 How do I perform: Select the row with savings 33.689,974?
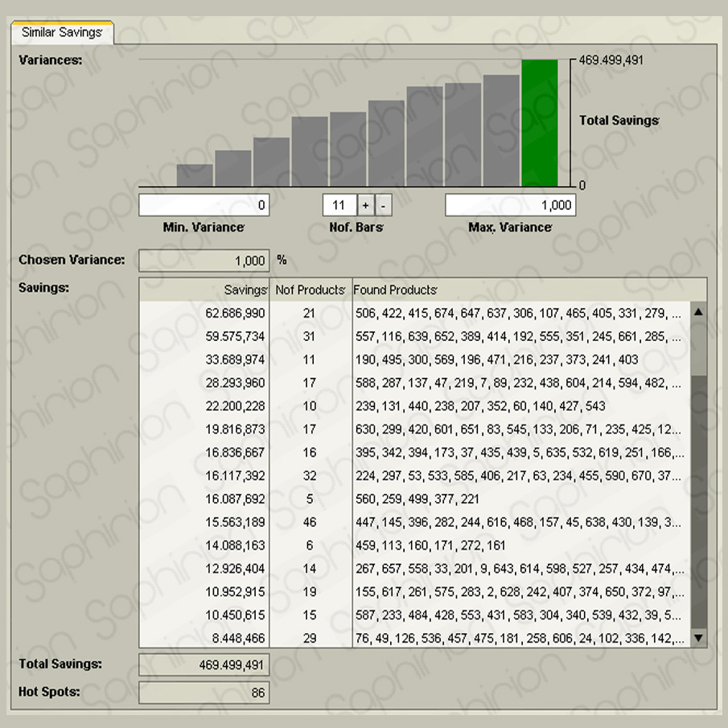[410, 360]
